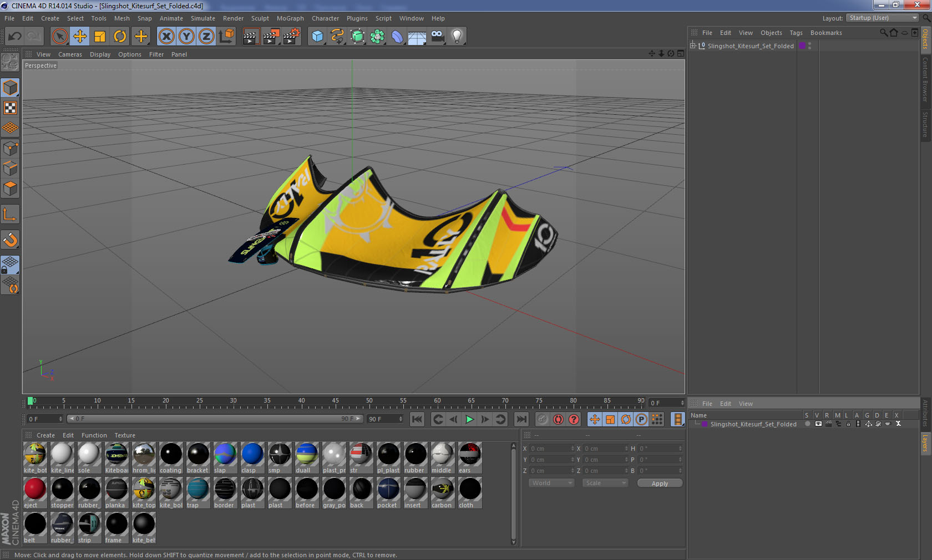The width and height of the screenshot is (932, 560).
Task: Toggle Point Level Animation dots button
Action: coord(657,419)
